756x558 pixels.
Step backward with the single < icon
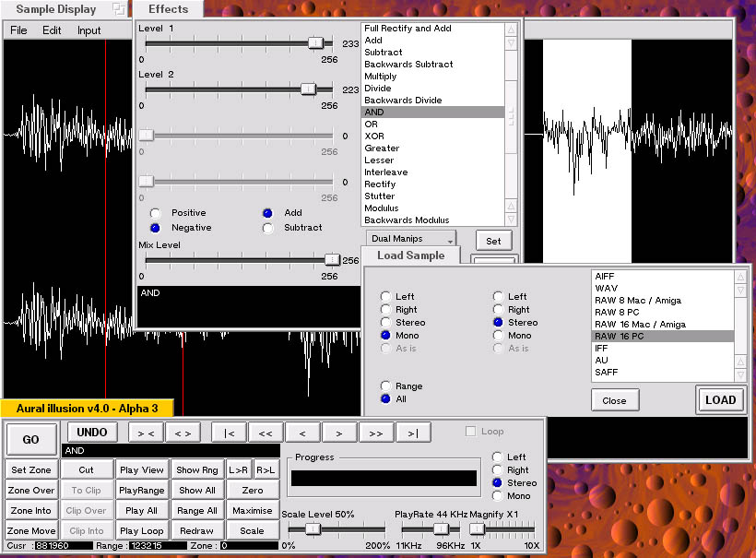301,432
